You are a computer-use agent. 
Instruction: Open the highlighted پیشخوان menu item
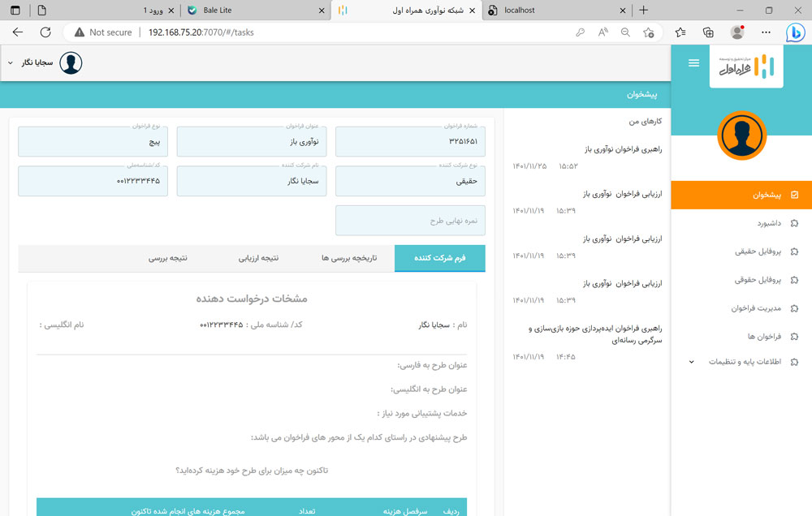coord(767,195)
